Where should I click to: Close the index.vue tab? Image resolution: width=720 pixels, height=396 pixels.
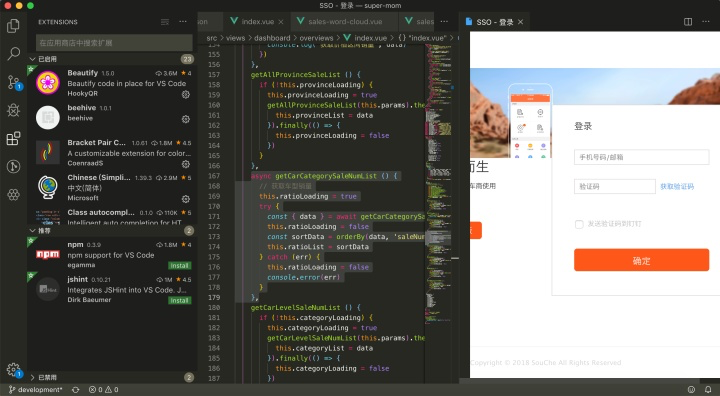pos(281,22)
